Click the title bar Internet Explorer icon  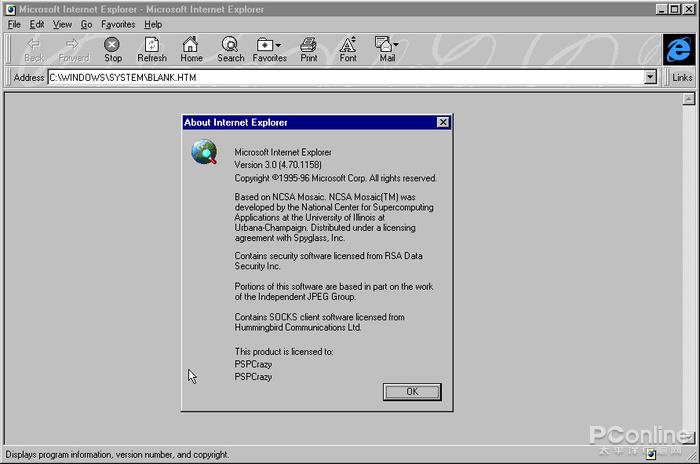pos(11,9)
